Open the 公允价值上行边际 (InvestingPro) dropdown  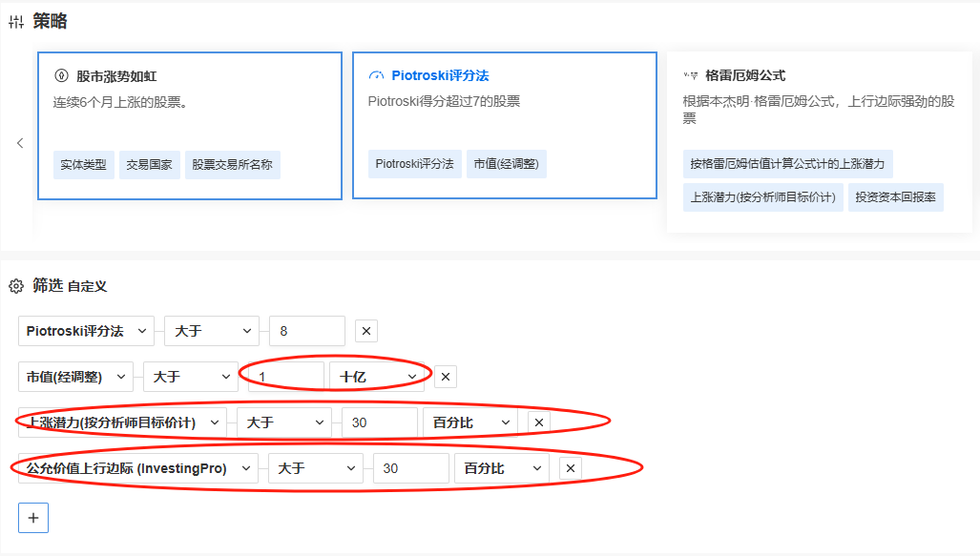137,468
